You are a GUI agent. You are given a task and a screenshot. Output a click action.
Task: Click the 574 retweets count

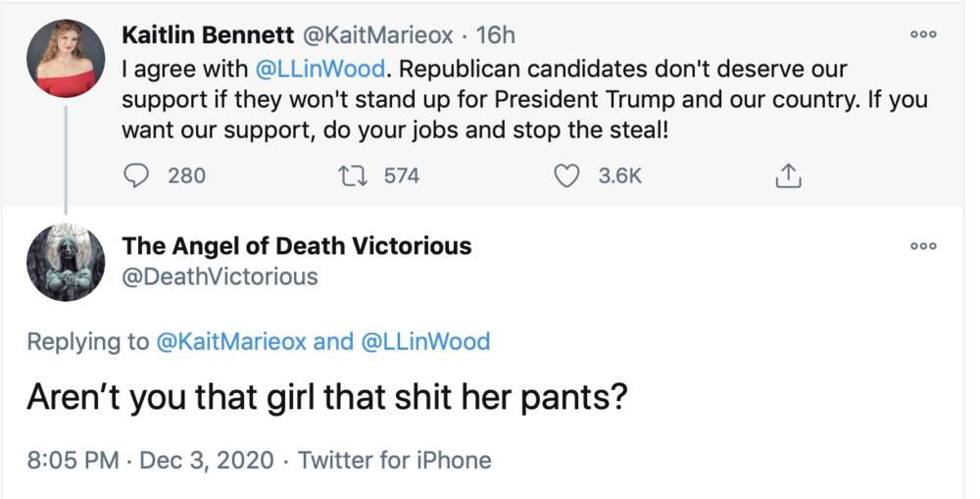401,175
